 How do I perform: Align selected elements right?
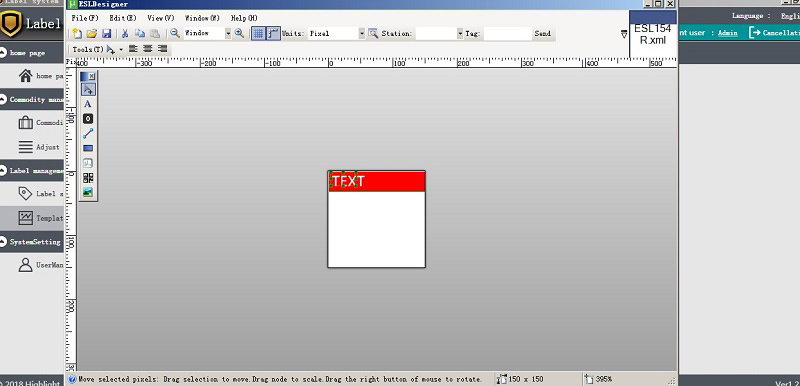[162, 49]
